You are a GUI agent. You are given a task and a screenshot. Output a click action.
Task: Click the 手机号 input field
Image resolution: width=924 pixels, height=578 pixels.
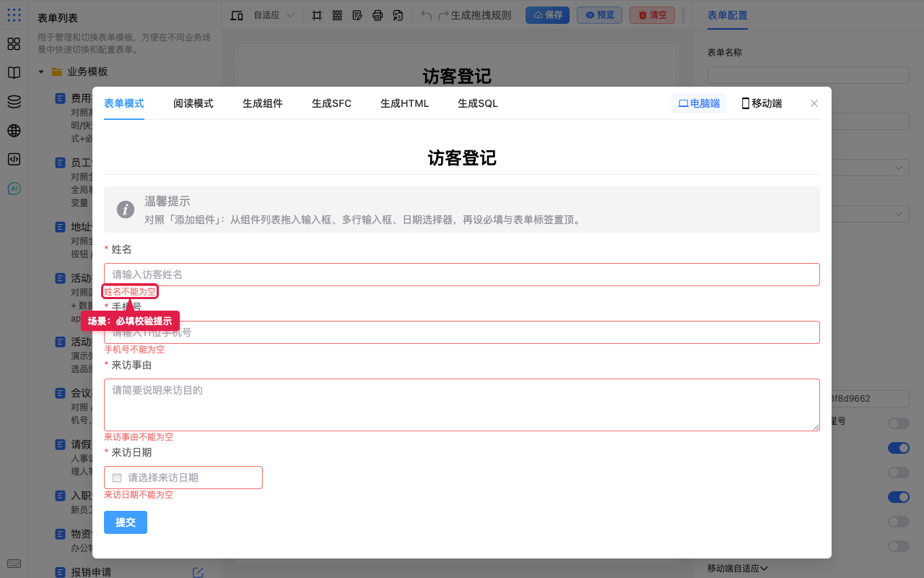(462, 332)
